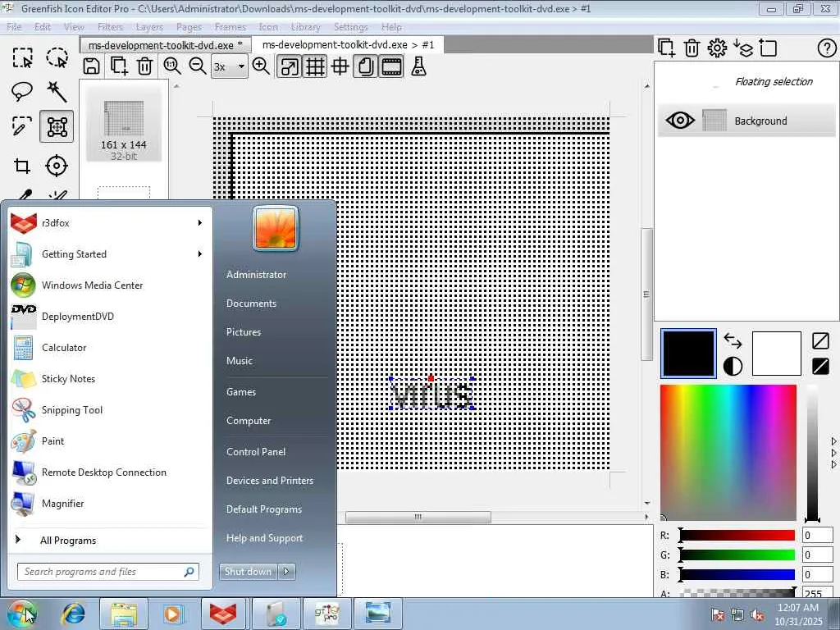Toggle the zoom-to-fit button
Screen dimensions: 840x630
pos(289,66)
